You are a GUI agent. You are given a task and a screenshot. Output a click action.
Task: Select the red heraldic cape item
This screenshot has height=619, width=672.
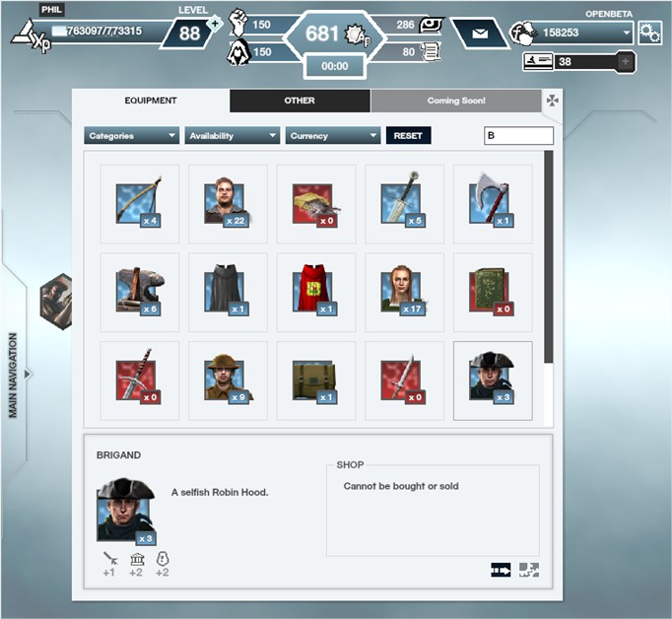(316, 293)
